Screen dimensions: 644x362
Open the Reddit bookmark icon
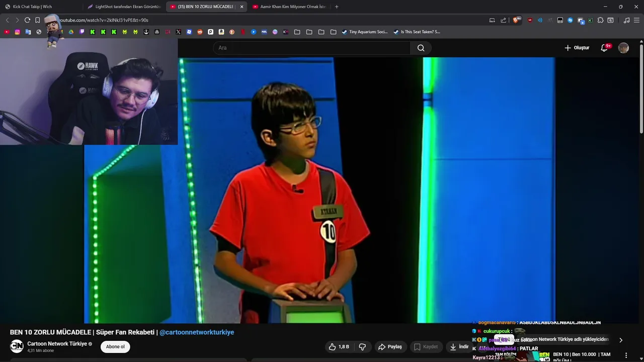[x=200, y=32]
